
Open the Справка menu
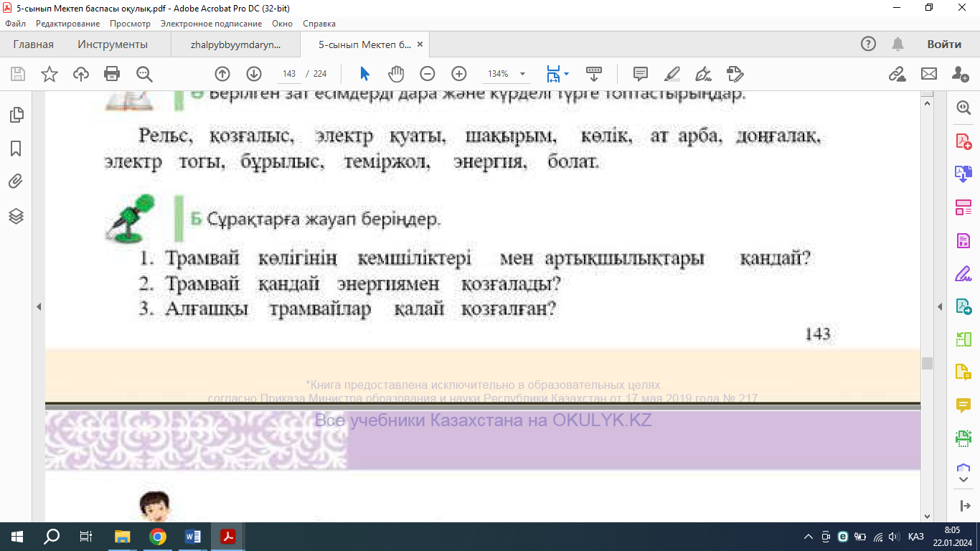(319, 24)
